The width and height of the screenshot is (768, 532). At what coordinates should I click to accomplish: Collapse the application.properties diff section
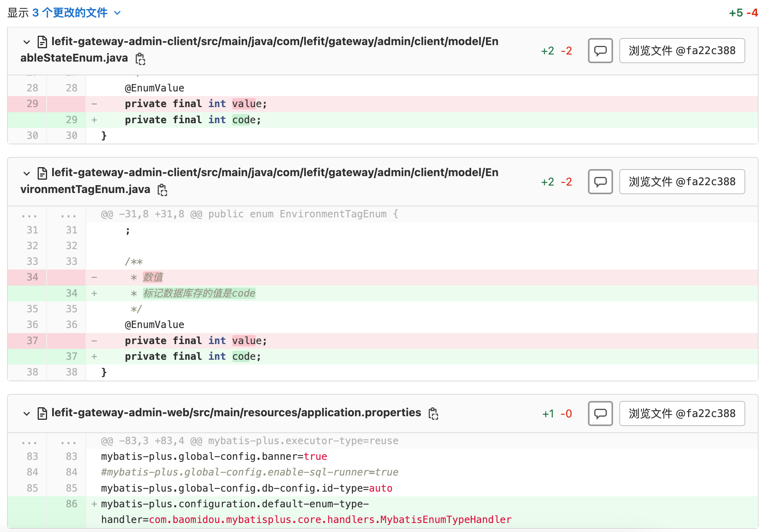coord(26,414)
